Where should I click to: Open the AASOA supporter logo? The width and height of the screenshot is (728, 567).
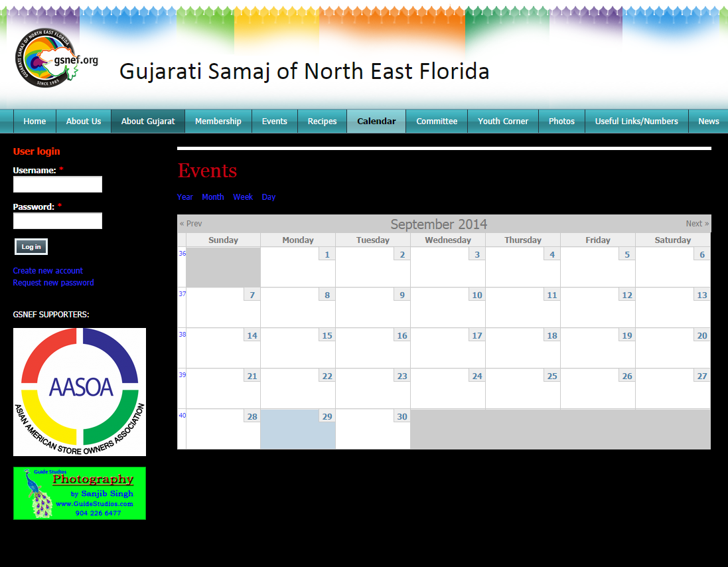pos(80,392)
